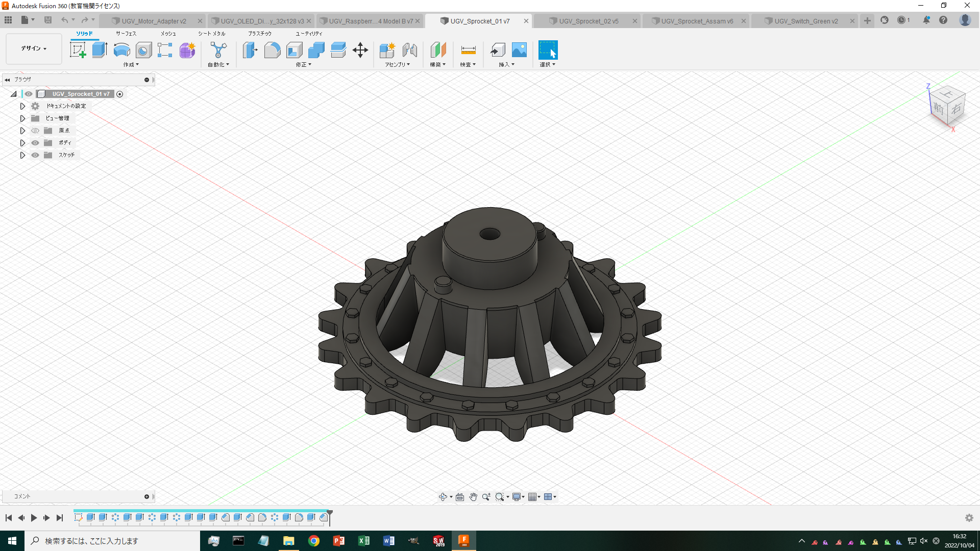
Task: Select the Joint tool
Action: [x=410, y=50]
